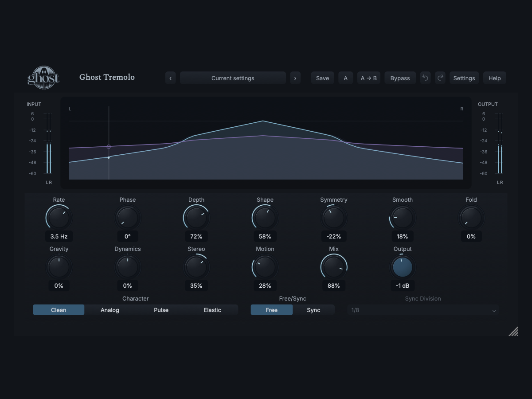Open the Sync Division 1/8 dropdown
Image resolution: width=532 pixels, height=399 pixels.
[x=423, y=310]
